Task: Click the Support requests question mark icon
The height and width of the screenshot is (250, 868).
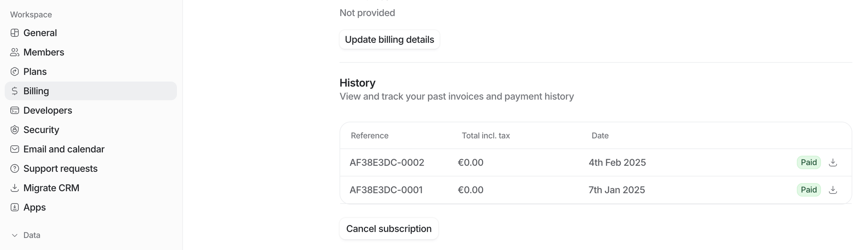Action: (14, 168)
